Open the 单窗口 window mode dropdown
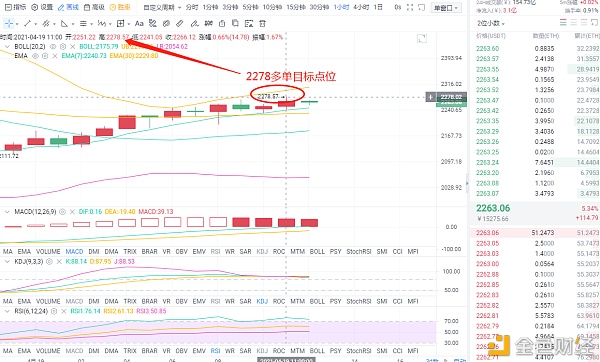The width and height of the screenshot is (600, 362). coord(446,8)
